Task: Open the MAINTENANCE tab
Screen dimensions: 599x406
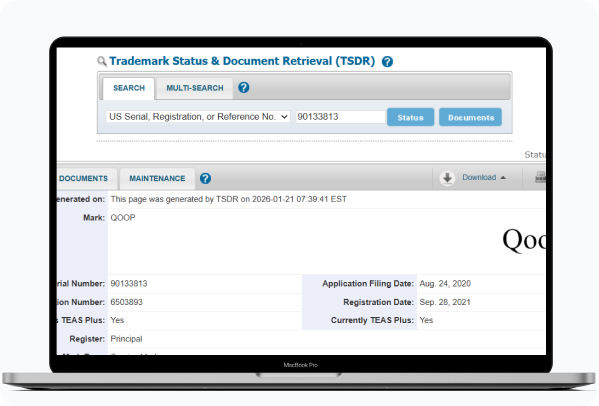Action: coord(157,178)
